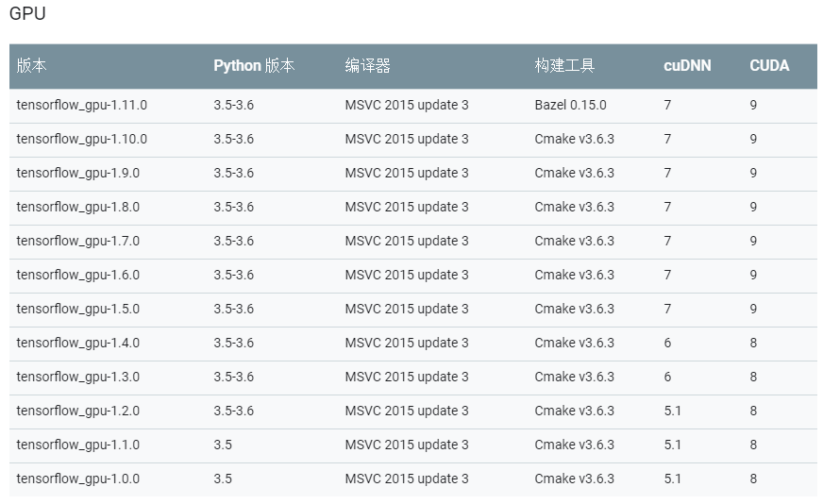Select the tensorflow_gpu-1.4.0 version cell

[78, 343]
